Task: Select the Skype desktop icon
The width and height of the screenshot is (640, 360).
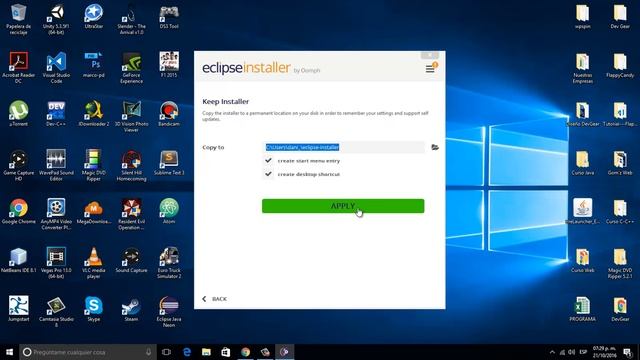Action: [x=93, y=309]
